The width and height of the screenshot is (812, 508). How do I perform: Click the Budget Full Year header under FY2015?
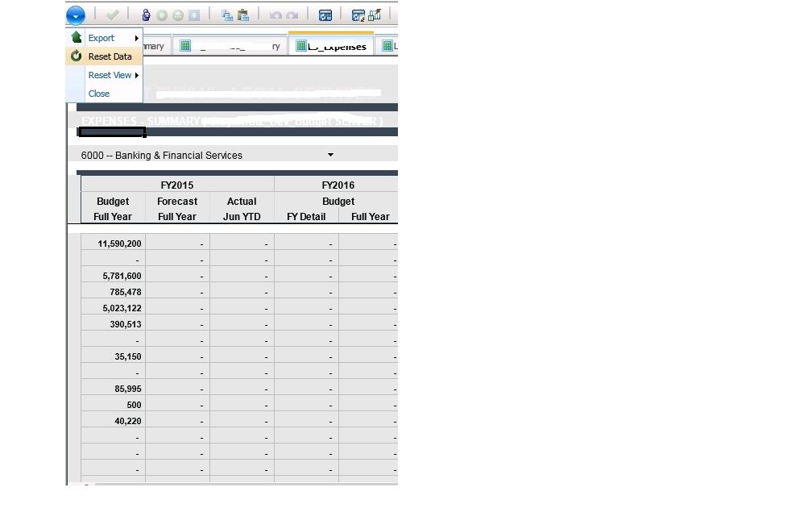tap(113, 209)
